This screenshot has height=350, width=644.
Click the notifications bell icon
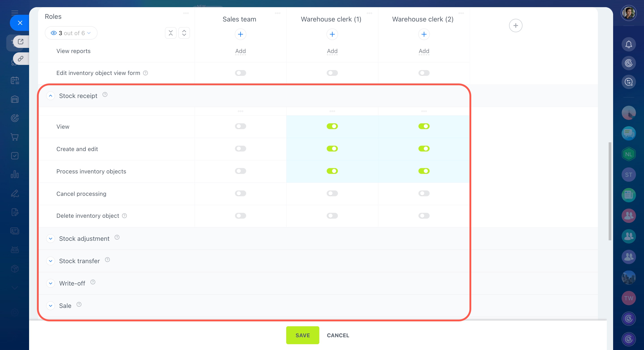coord(628,45)
